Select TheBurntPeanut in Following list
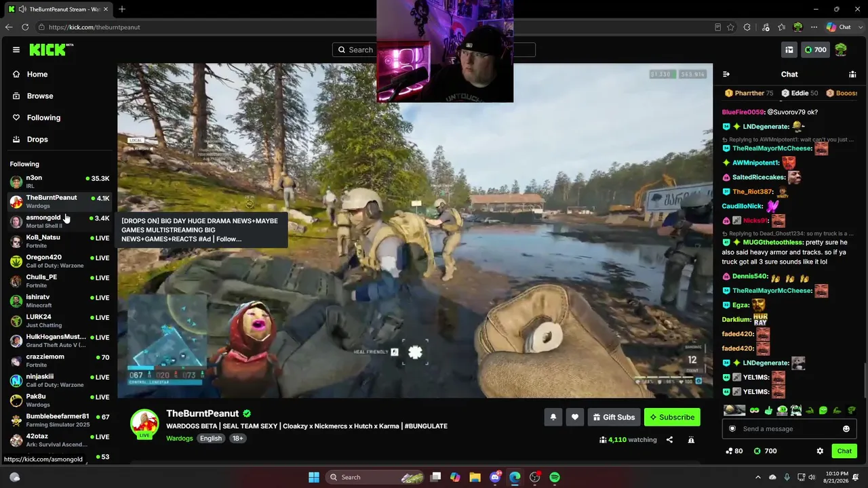The width and height of the screenshot is (868, 488). coord(60,201)
